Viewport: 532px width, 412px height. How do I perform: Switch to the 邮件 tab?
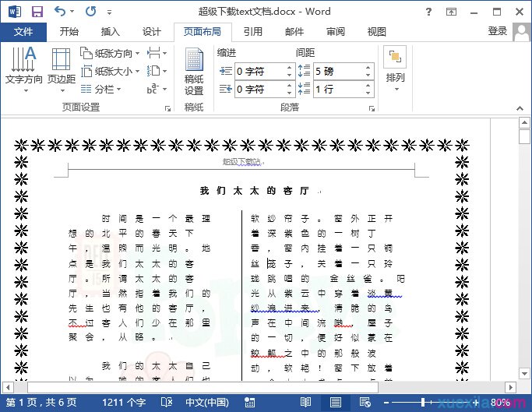click(x=294, y=32)
